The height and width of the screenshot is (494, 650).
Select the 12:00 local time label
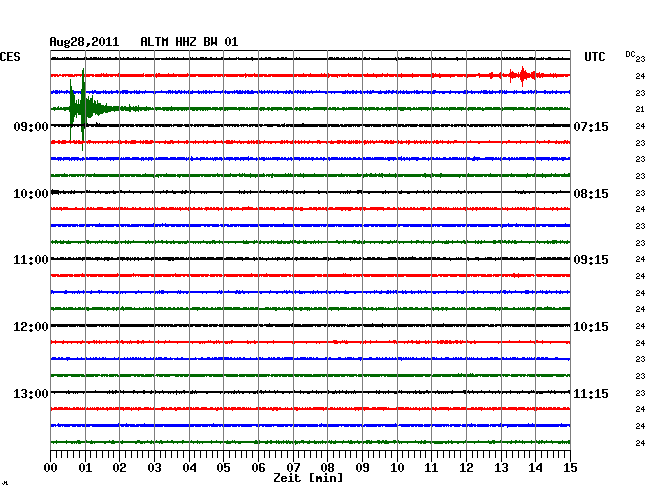pos(31,327)
